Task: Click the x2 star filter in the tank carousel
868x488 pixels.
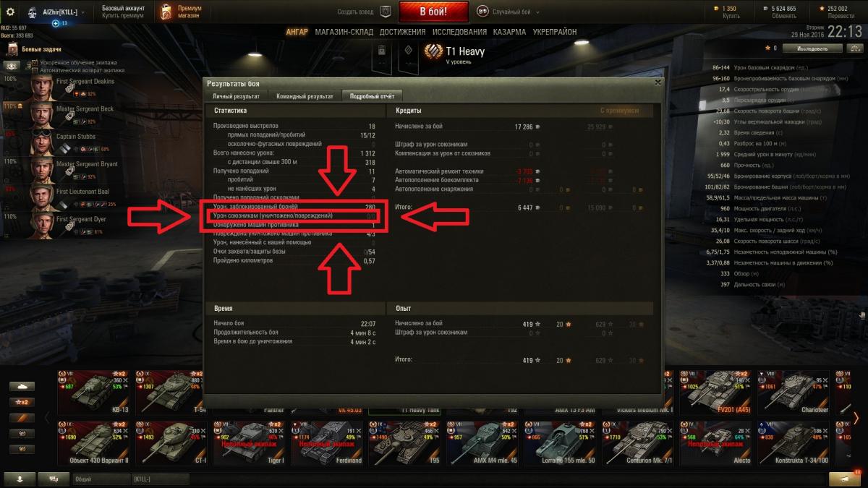Action: tap(22, 402)
